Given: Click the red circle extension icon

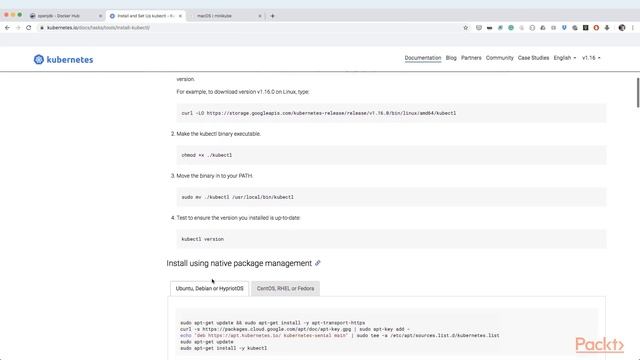Looking at the screenshot, I should coord(596,28).
